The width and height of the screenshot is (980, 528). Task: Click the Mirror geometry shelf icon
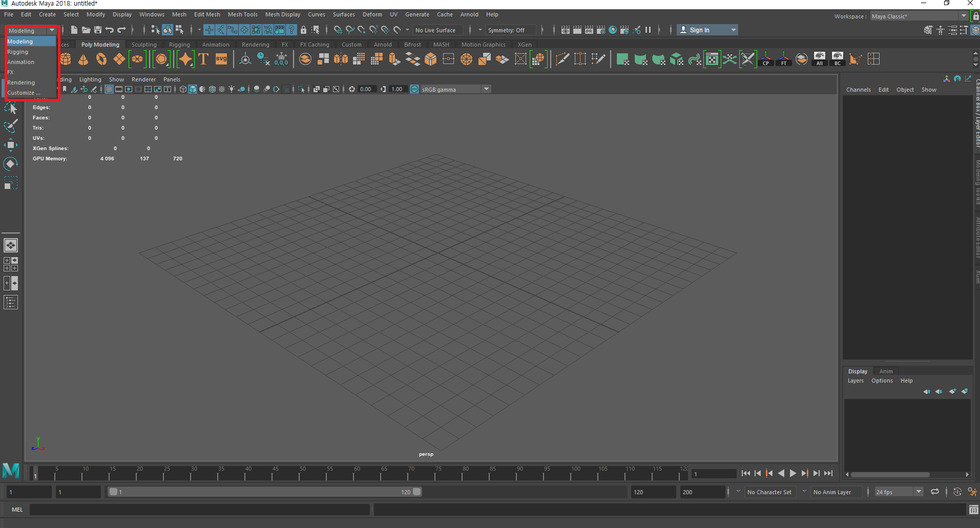(341, 59)
